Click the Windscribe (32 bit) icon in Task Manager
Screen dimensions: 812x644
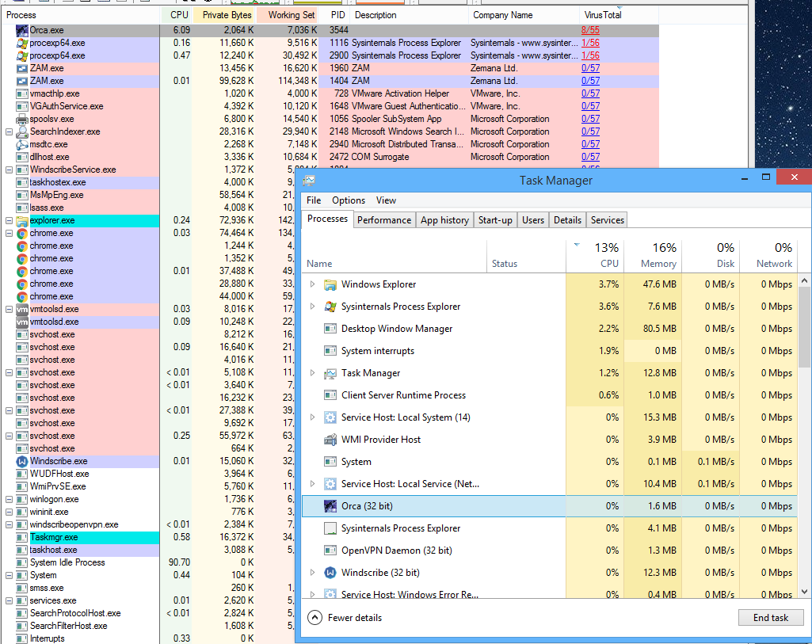330,573
